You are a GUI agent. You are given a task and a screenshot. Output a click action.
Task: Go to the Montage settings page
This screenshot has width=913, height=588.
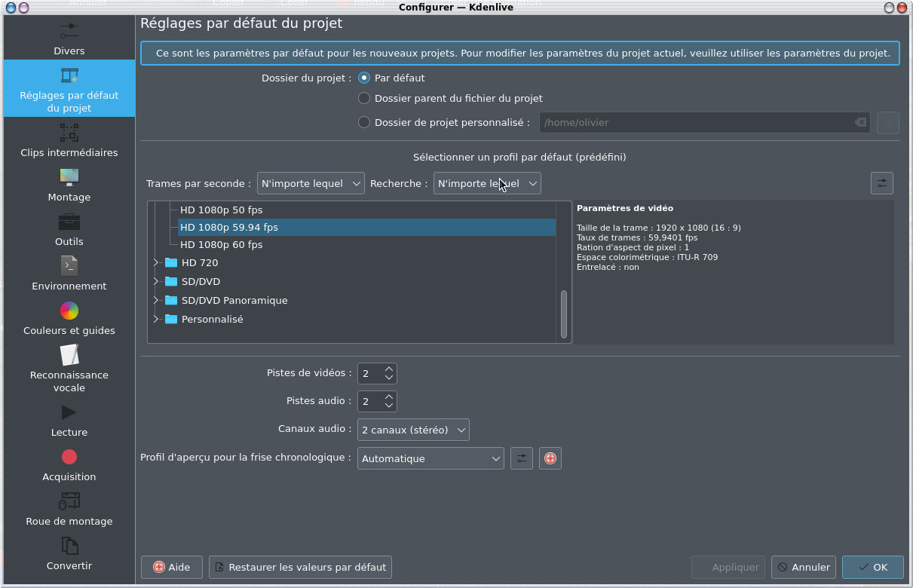pyautogui.click(x=69, y=185)
